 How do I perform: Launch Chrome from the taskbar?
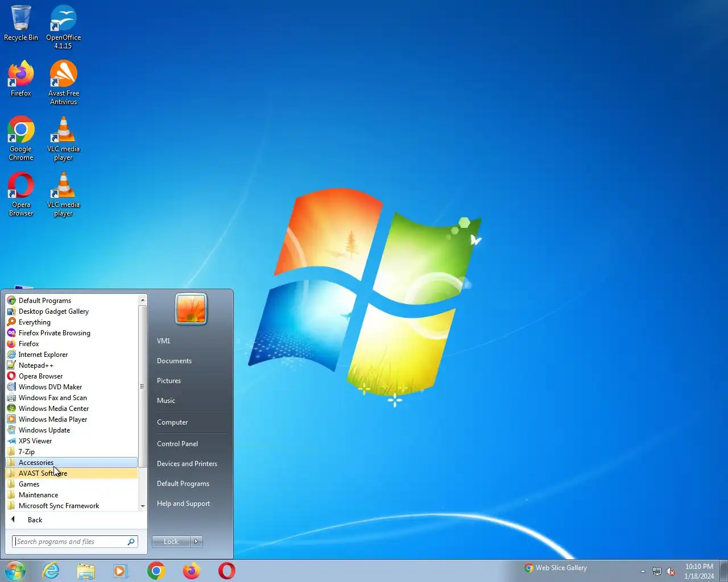(x=156, y=571)
